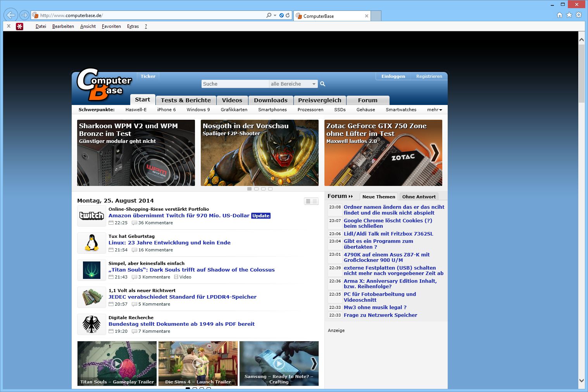
Task: Play Titan Souls Gameplay Trailer video
Action: click(117, 363)
